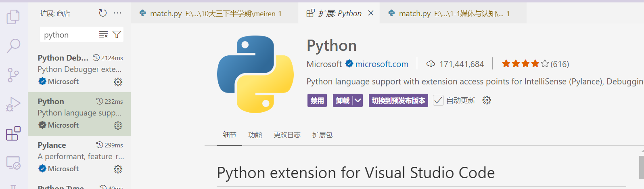Open extension settings gear beside auto update

[487, 100]
